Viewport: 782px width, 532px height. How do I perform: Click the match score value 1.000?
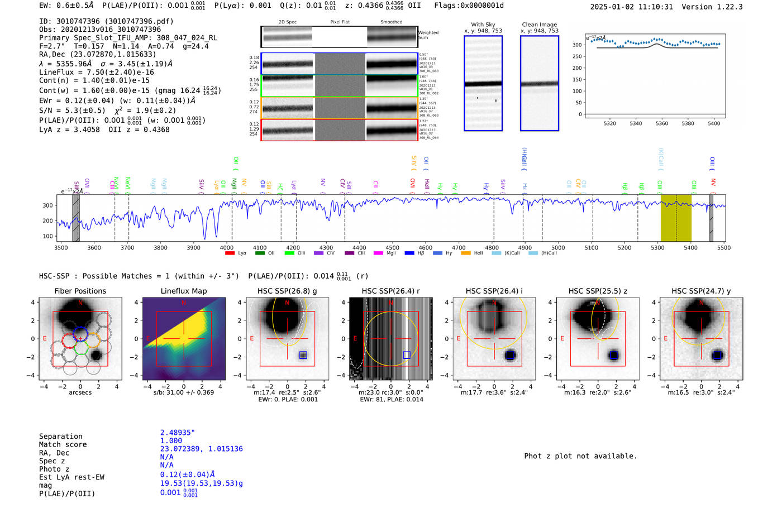(x=171, y=440)
